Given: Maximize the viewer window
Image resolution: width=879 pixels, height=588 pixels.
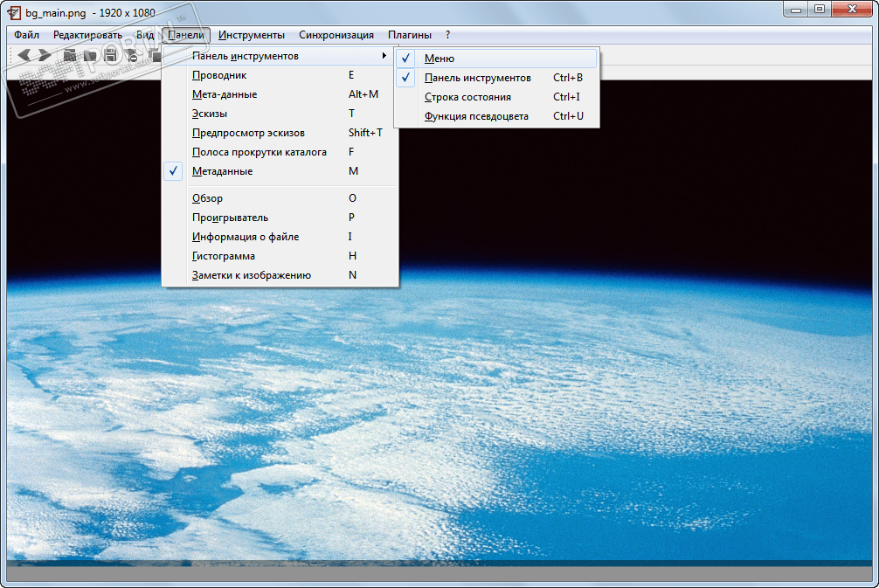Looking at the screenshot, I should coord(820,10).
